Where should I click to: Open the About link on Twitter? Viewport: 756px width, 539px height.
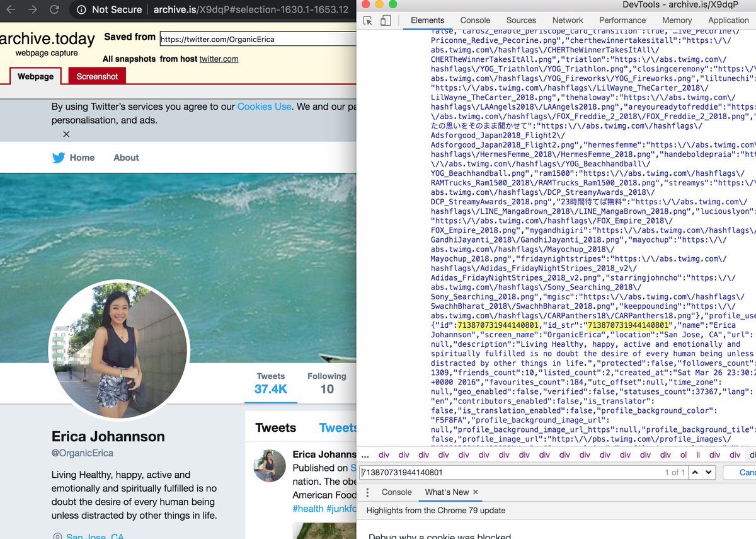pos(126,158)
